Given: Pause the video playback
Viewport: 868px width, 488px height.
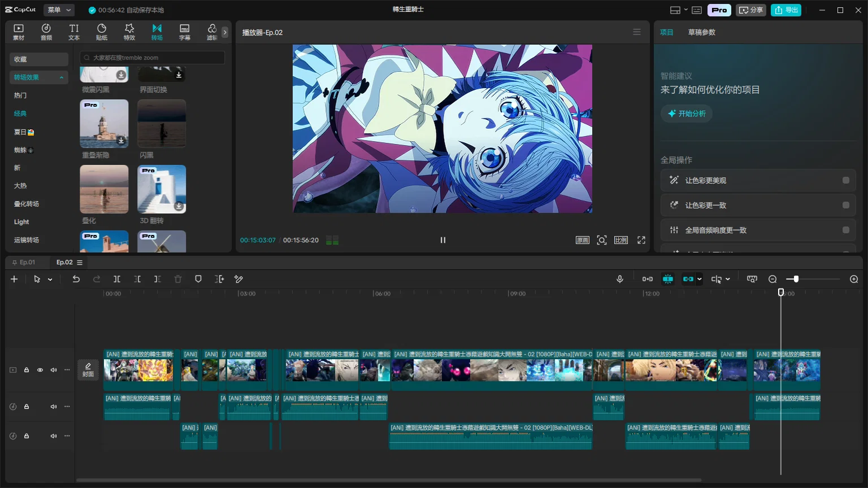Looking at the screenshot, I should point(443,240).
